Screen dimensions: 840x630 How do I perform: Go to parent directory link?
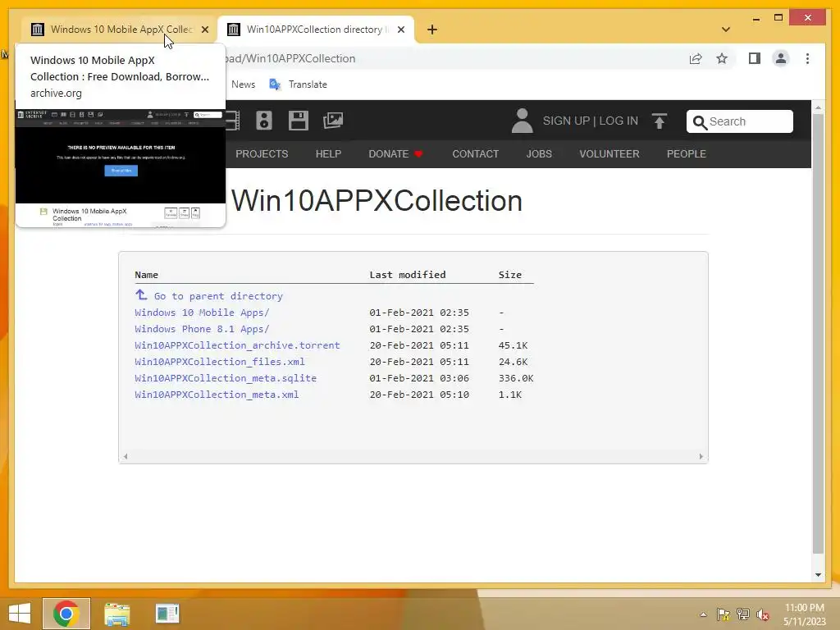click(x=218, y=296)
